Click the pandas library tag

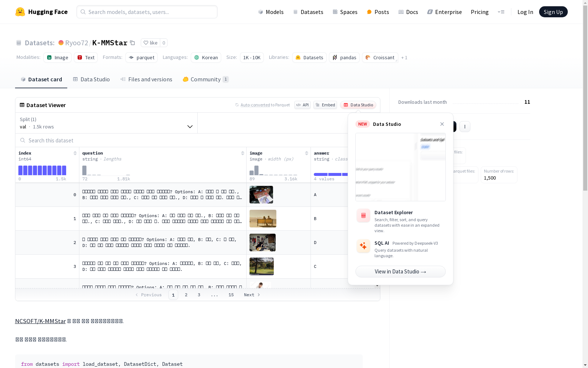coord(344,57)
